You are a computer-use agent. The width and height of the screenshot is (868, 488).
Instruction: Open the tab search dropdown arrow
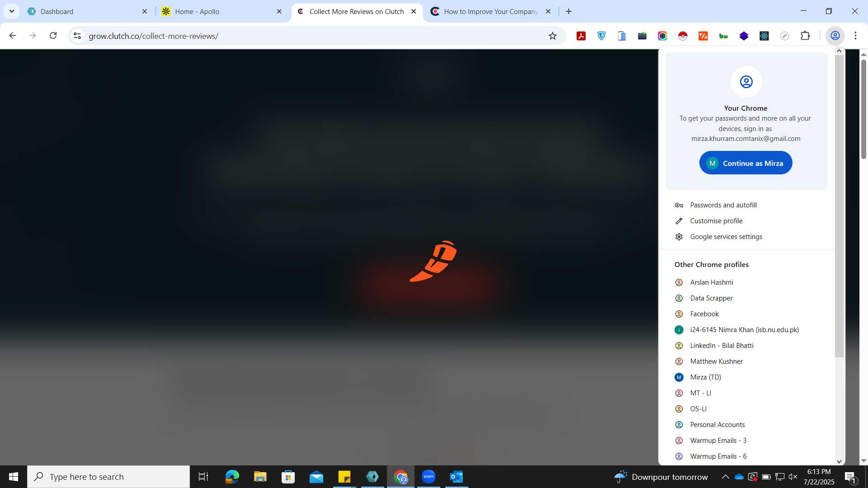pos(12,11)
